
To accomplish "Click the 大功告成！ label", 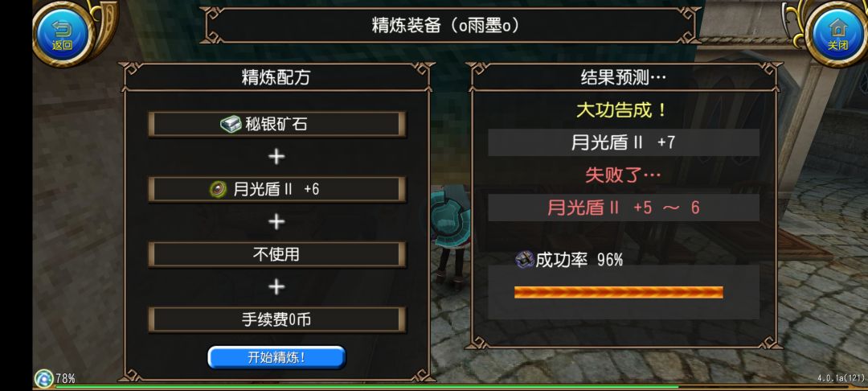I will click(x=621, y=110).
